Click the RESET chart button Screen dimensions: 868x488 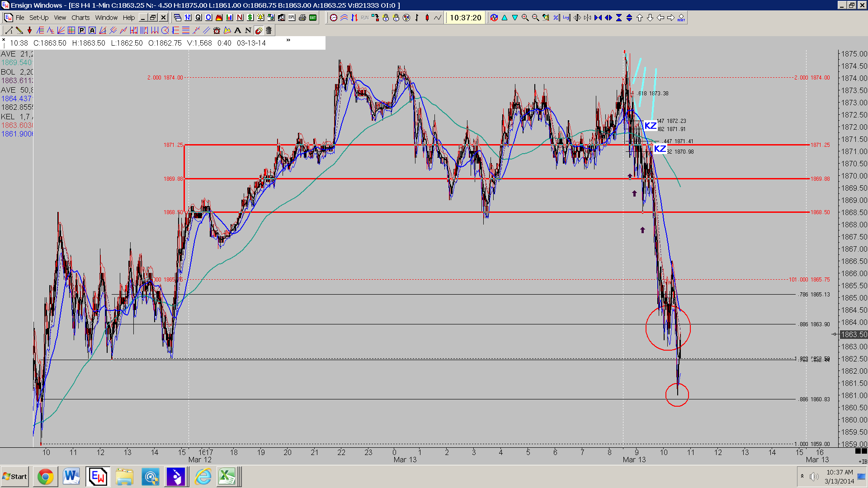tap(681, 18)
